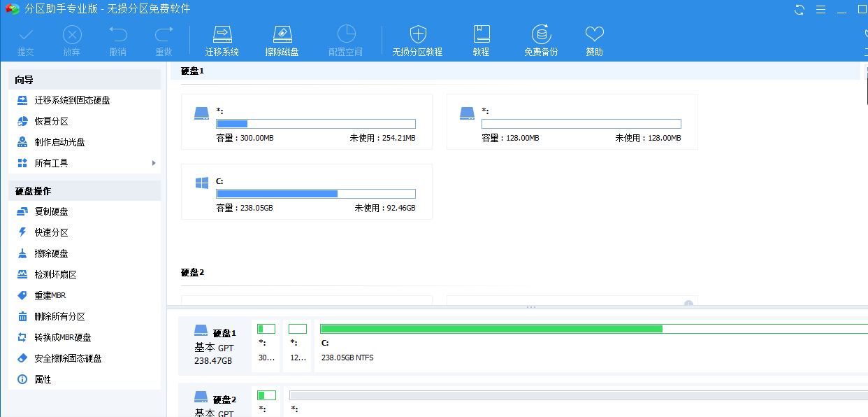Image resolution: width=868 pixels, height=417 pixels.
Task: Open 属性 properties in sidebar
Action: pos(85,379)
